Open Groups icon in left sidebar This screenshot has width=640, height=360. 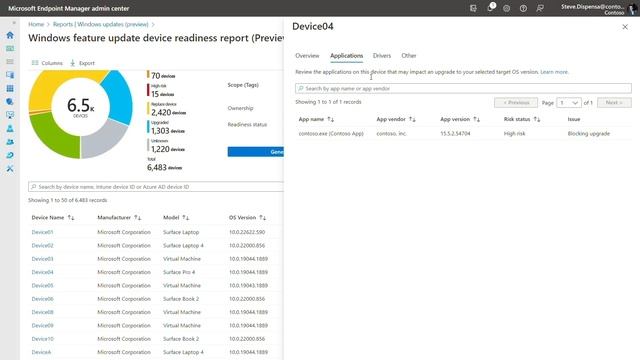tap(10, 142)
